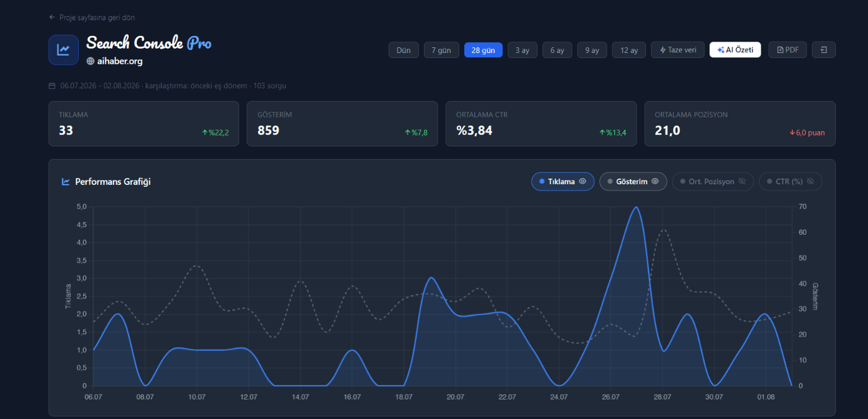Select the Dün range
868x419 pixels.
[404, 50]
